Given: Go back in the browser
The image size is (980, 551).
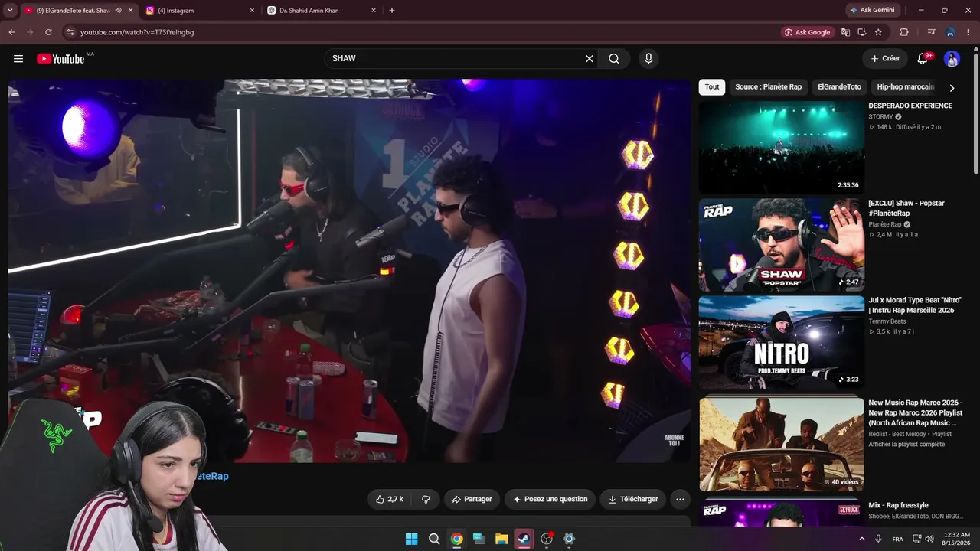Looking at the screenshot, I should (11, 32).
